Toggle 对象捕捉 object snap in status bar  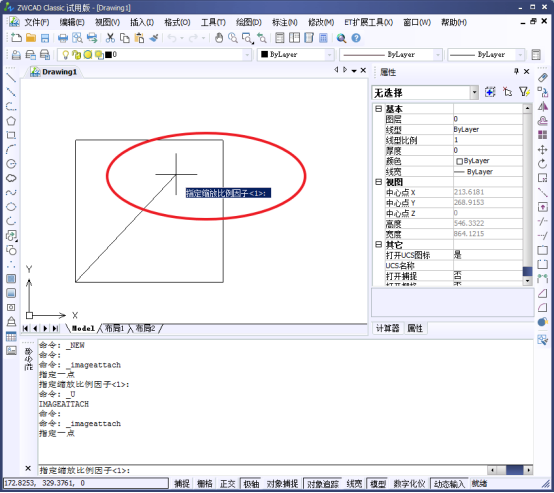coord(282,483)
